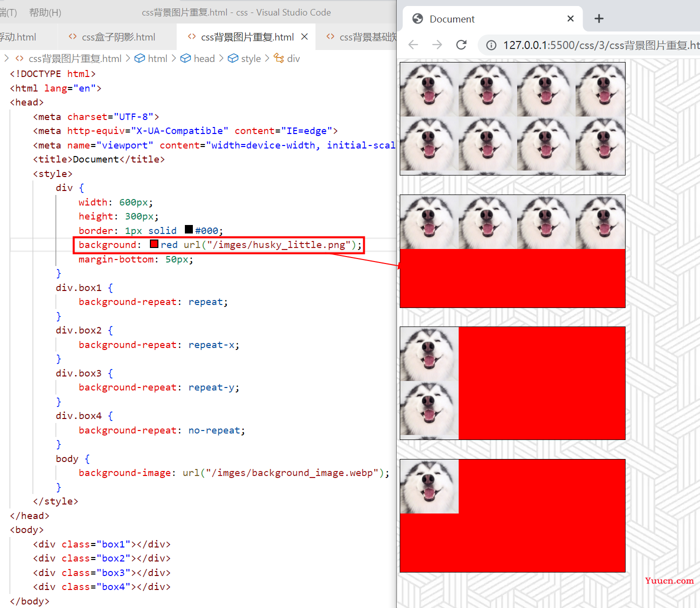Click the no-repeat box with a single husky

tap(513, 515)
